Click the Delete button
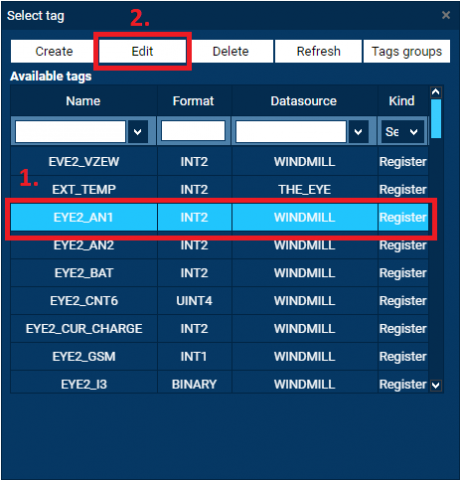This screenshot has width=460, height=480. (231, 51)
